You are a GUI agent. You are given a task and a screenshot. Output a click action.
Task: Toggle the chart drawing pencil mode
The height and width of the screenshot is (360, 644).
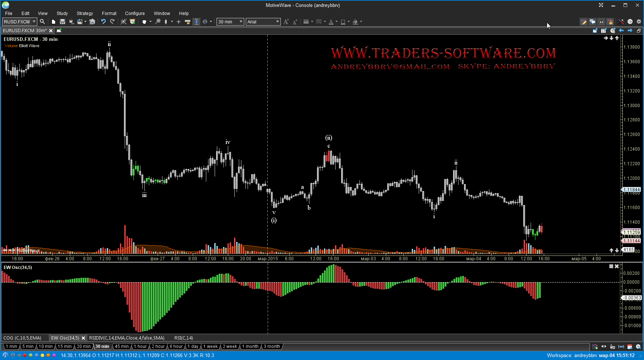tap(584, 22)
